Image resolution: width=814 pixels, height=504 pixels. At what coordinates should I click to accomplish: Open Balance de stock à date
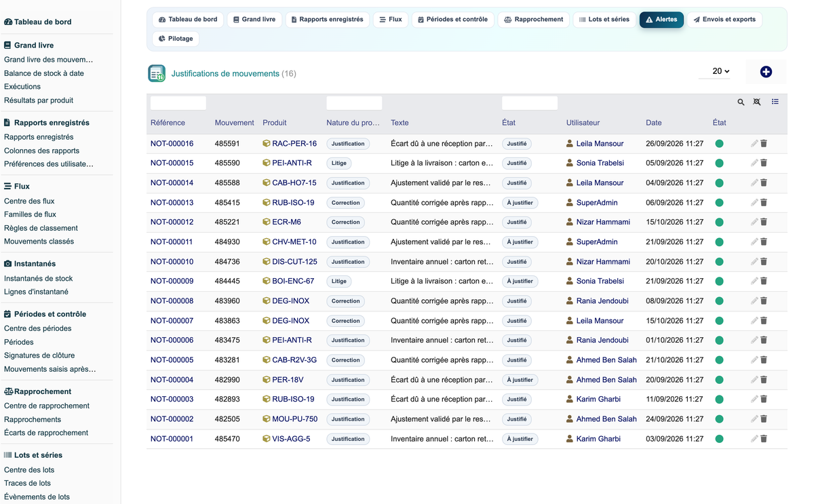point(44,73)
